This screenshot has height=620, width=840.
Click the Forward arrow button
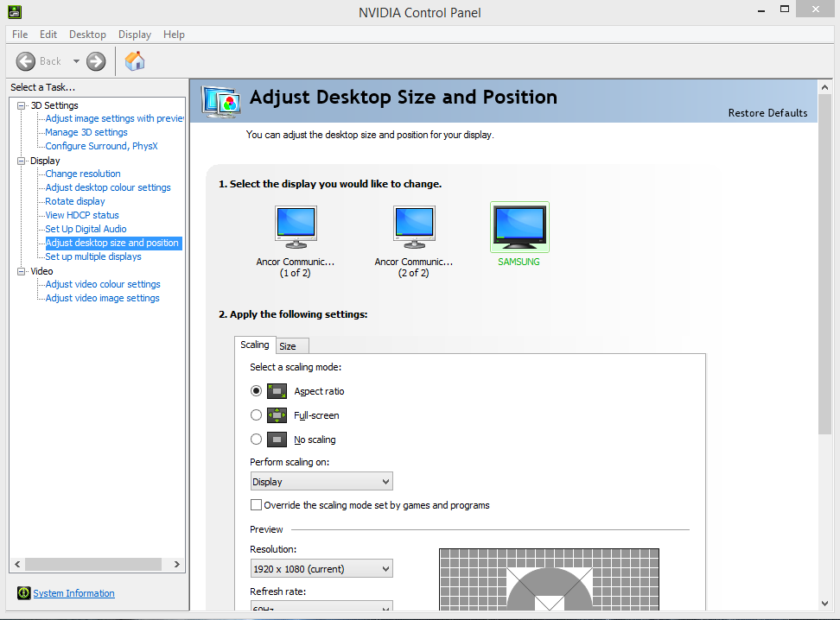tap(96, 61)
